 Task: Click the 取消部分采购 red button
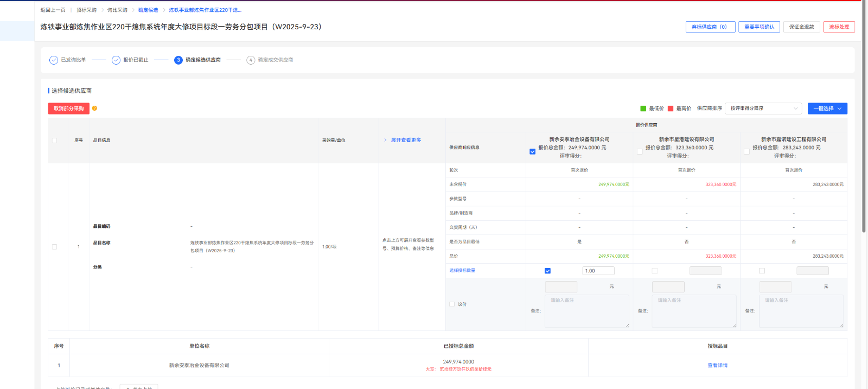tap(68, 109)
